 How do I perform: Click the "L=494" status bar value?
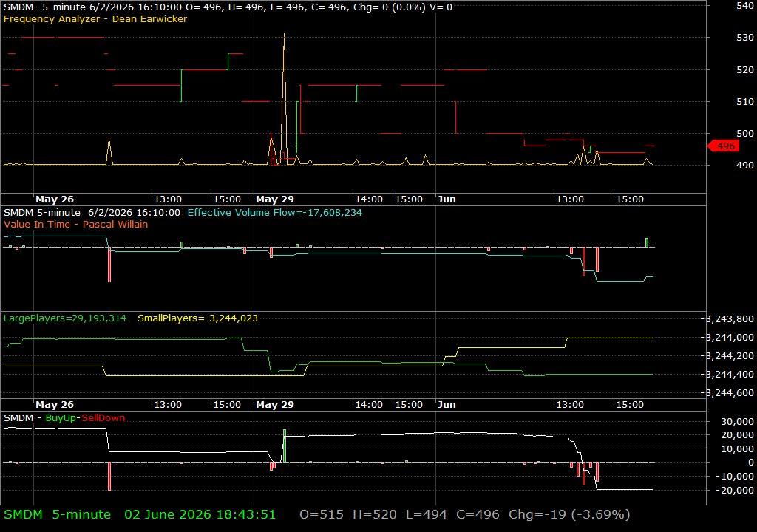(x=427, y=514)
